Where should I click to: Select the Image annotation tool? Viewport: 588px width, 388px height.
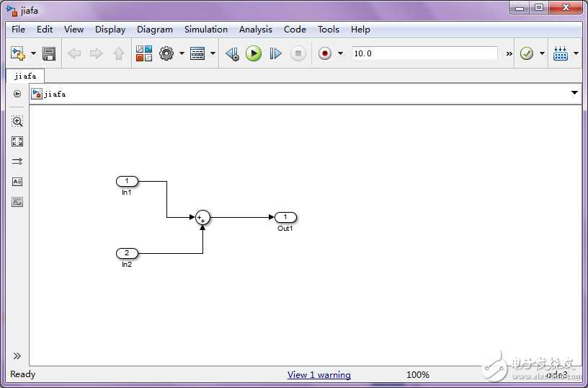pos(17,202)
